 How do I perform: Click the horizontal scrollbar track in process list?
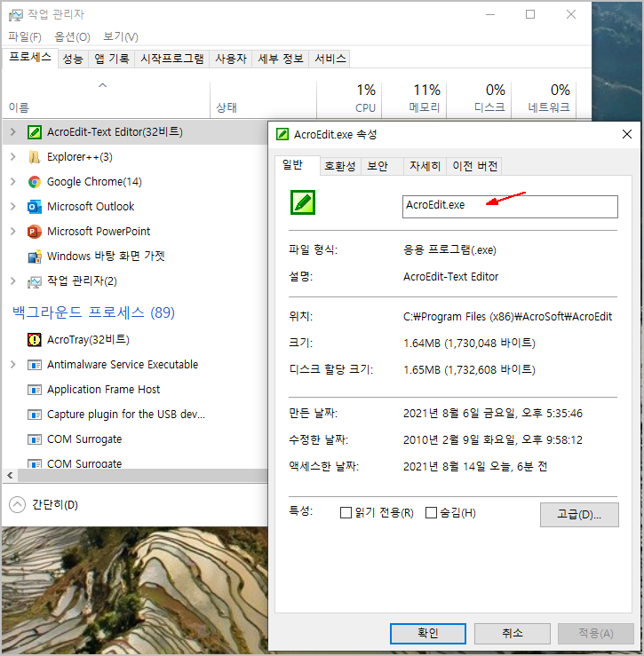142,475
